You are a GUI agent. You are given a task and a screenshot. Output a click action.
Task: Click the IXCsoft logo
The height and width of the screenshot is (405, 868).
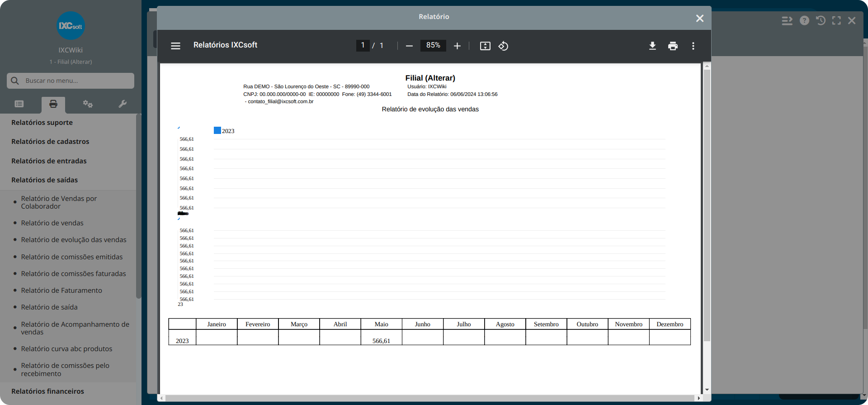pos(71,26)
